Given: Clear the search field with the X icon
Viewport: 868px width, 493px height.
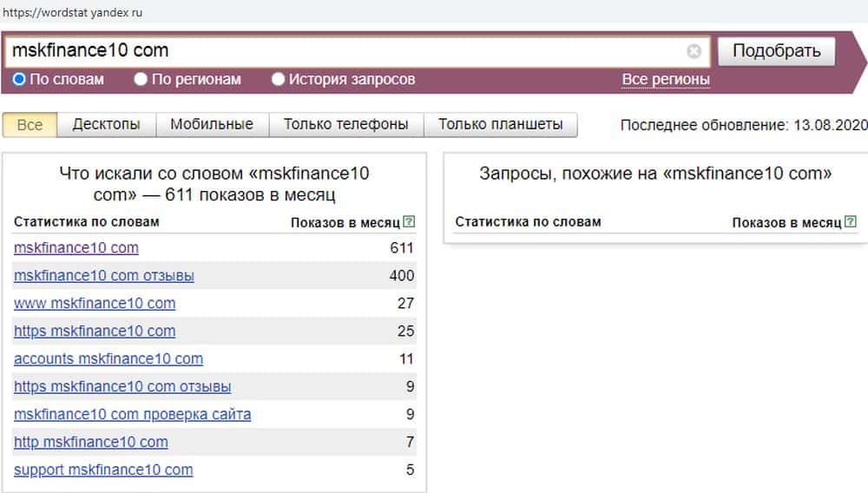Looking at the screenshot, I should pos(694,51).
